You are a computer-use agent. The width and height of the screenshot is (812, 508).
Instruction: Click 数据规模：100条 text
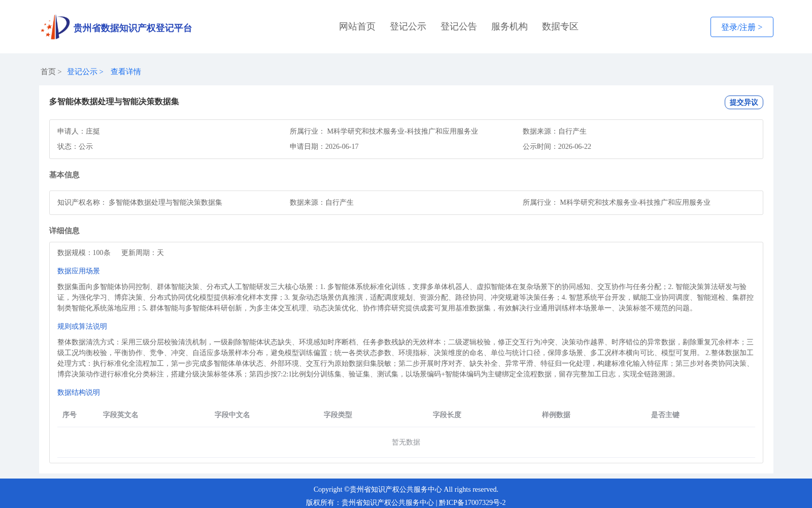[84, 252]
